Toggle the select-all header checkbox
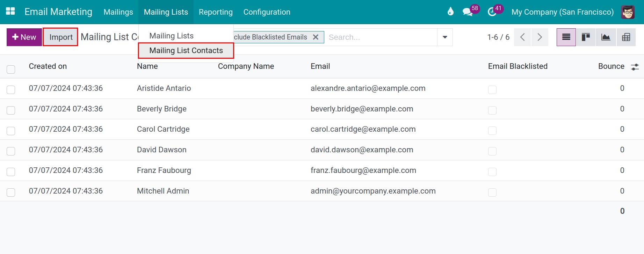This screenshot has width=644, height=254. [11, 69]
